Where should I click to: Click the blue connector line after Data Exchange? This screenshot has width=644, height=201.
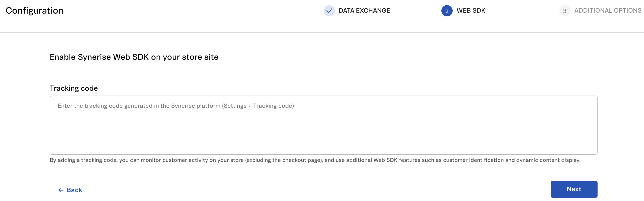(x=416, y=11)
